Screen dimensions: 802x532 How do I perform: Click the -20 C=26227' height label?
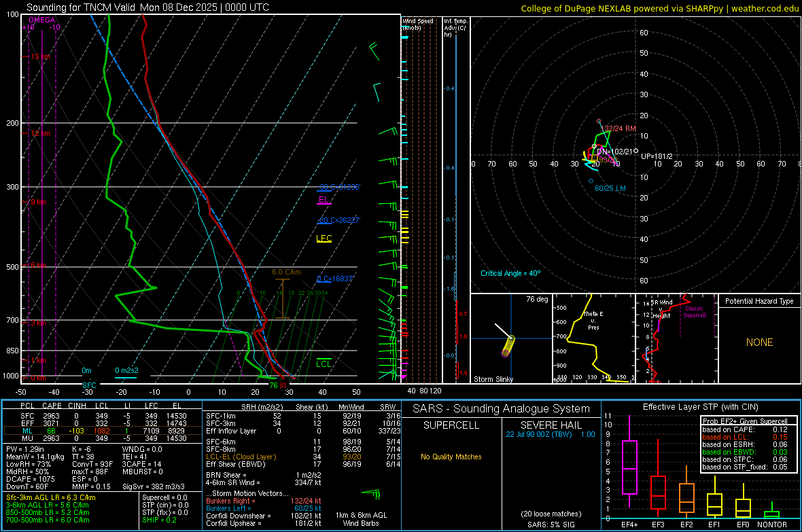[338, 220]
